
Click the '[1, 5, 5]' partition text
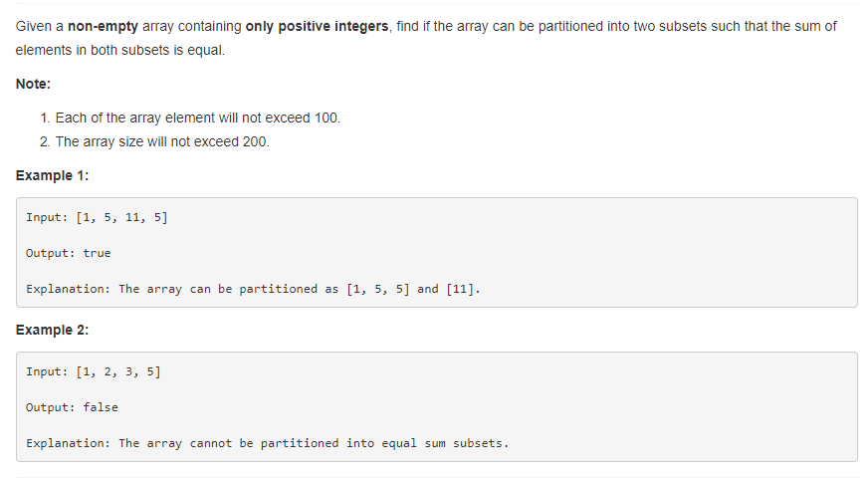pos(378,289)
